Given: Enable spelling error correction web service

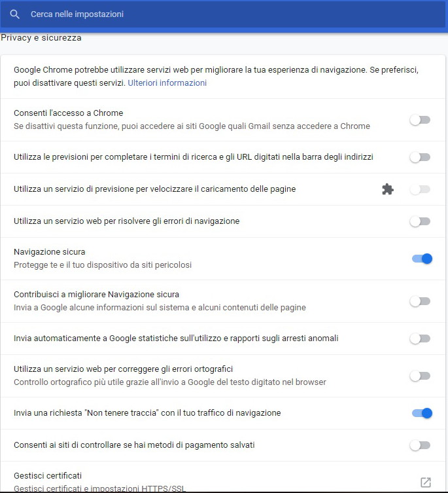Looking at the screenshot, I should tap(420, 376).
